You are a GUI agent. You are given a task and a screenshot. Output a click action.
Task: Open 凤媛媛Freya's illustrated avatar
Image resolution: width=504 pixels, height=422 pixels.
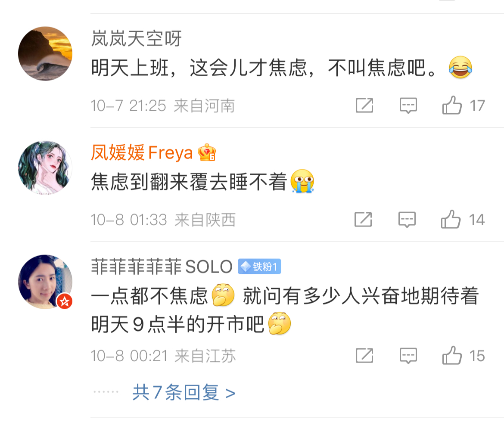point(45,168)
